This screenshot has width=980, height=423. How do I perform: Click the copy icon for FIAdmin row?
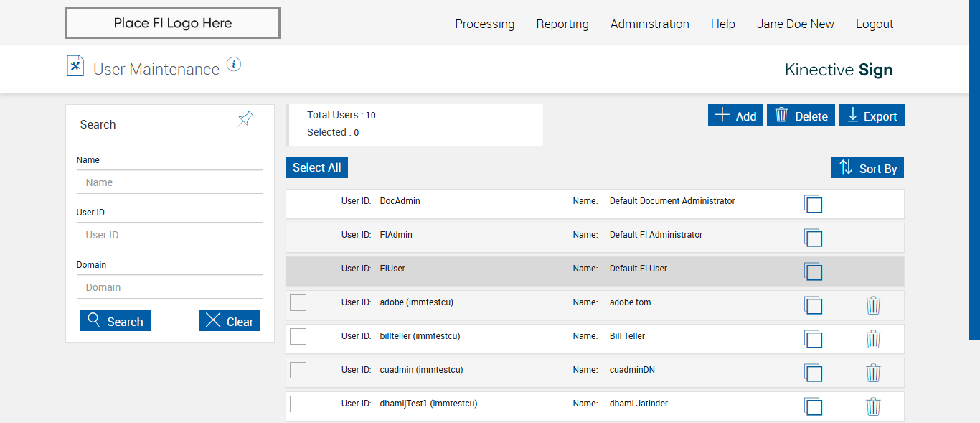click(x=813, y=238)
